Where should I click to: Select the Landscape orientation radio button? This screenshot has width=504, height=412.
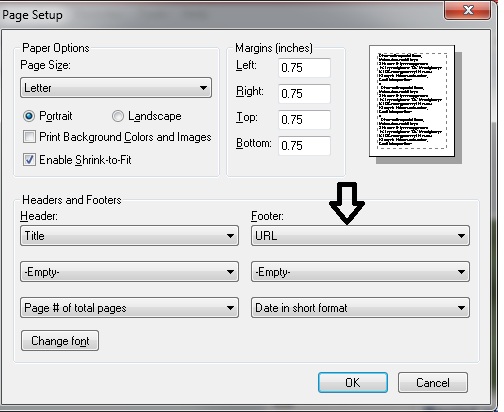(118, 116)
